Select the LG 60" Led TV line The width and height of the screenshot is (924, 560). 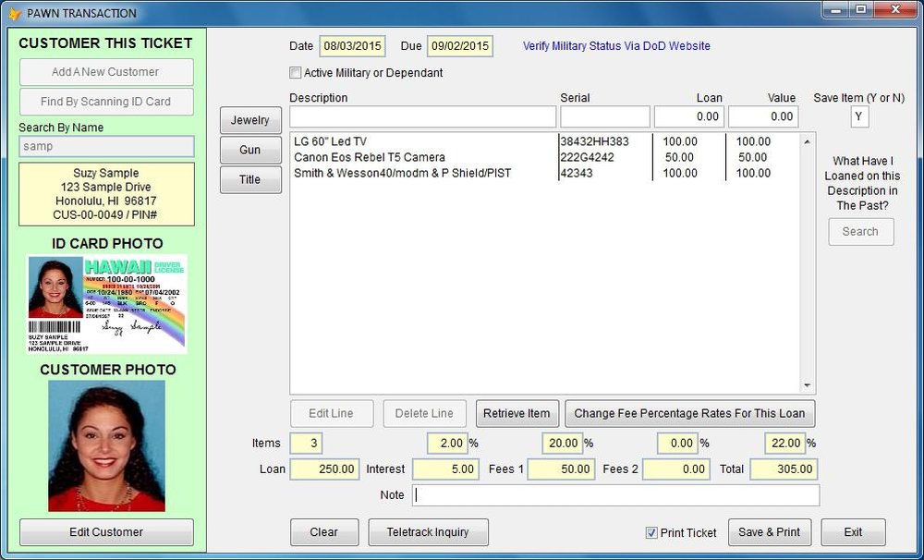pyautogui.click(x=544, y=141)
